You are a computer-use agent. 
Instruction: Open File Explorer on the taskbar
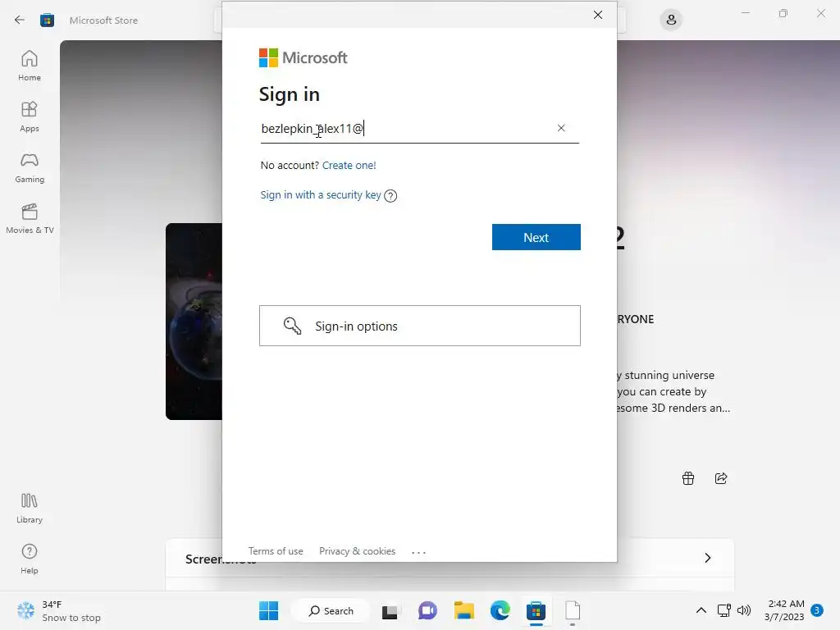click(464, 610)
